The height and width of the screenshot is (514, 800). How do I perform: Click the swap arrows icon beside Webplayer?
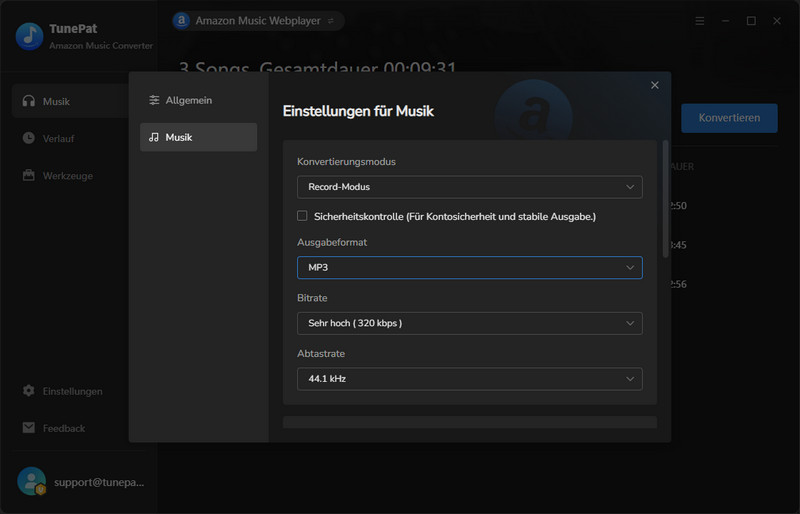point(331,21)
